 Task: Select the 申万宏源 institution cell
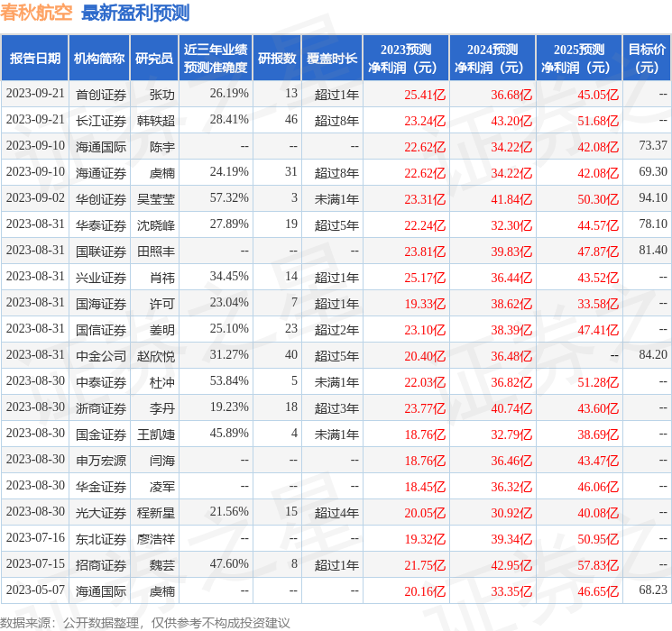[101, 461]
